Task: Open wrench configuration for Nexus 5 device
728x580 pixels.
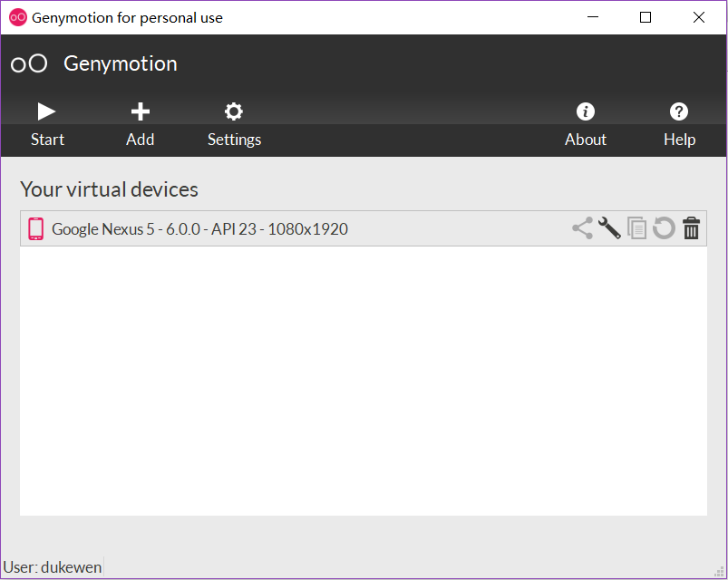Action: 609,228
